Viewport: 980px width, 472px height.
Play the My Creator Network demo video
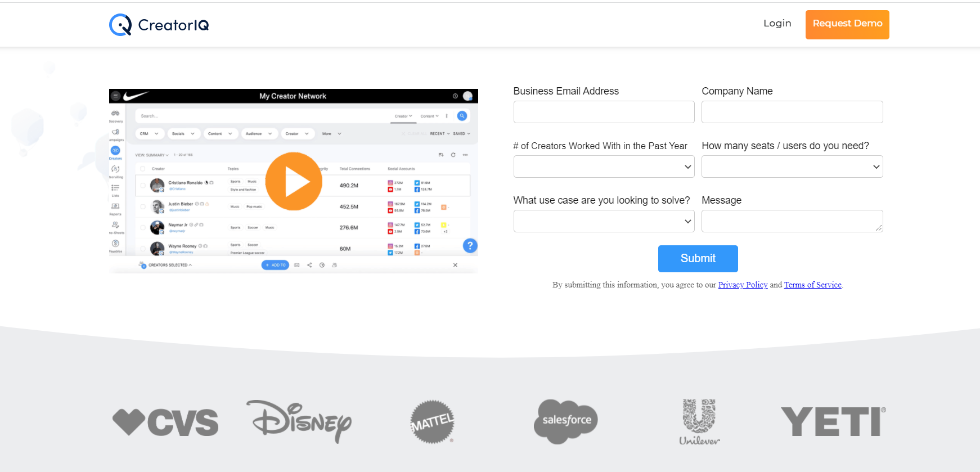click(294, 181)
